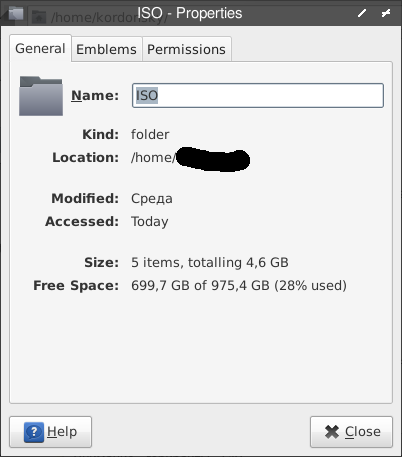The image size is (402, 457).
Task: Click the large folder icon beside Name
Action: 41,96
